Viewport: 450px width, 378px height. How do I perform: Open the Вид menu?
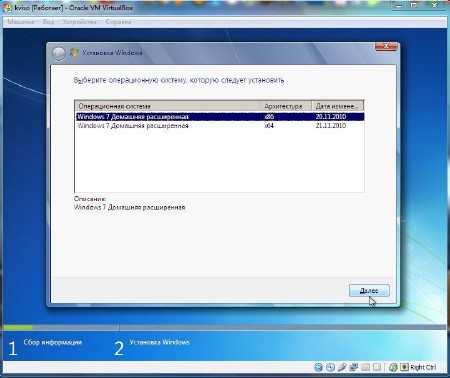click(x=48, y=22)
